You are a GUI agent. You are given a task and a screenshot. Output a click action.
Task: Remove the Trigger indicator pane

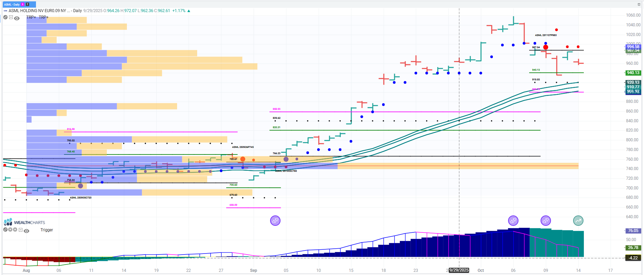6,230
